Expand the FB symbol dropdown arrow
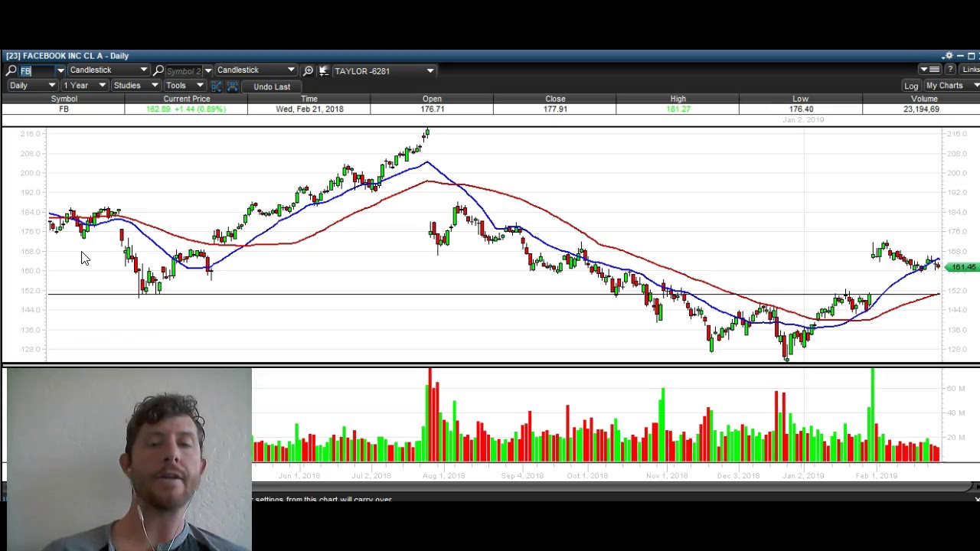 click(60, 70)
